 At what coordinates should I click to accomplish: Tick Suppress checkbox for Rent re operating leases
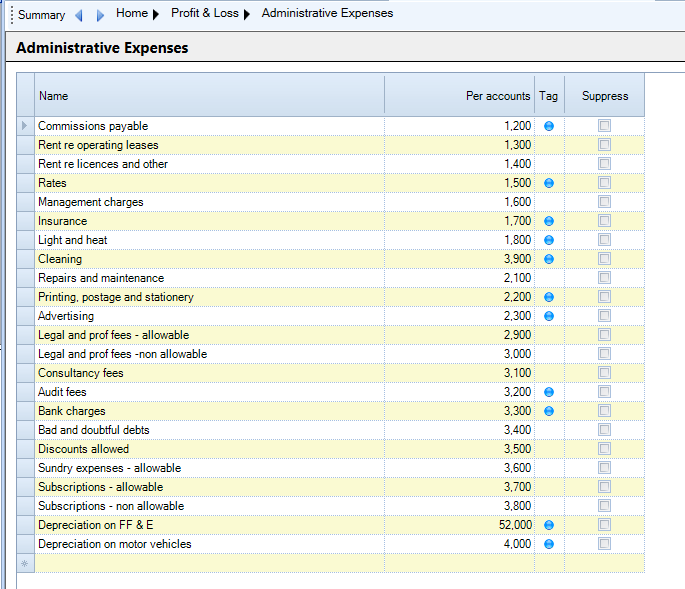click(604, 145)
